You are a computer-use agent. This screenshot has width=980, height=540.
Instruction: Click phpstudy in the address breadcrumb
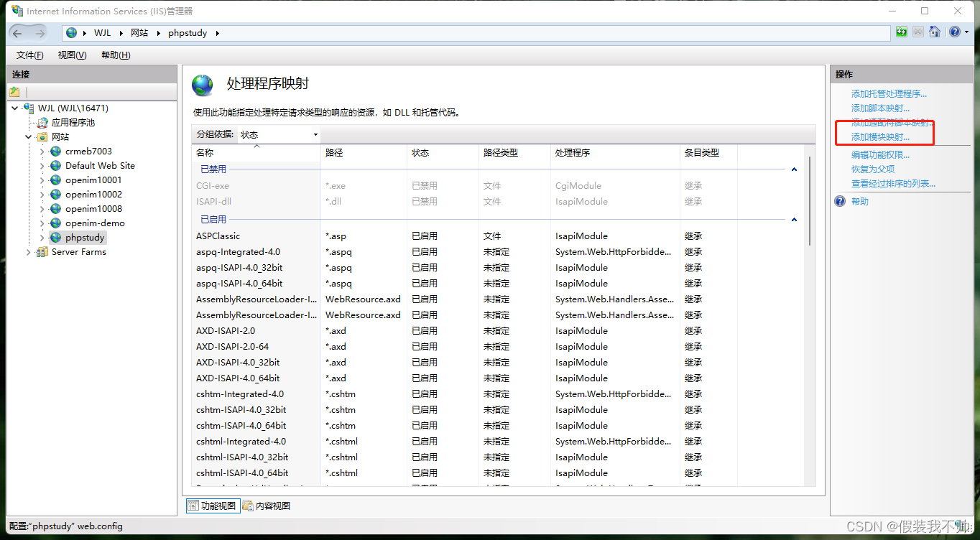tap(188, 33)
